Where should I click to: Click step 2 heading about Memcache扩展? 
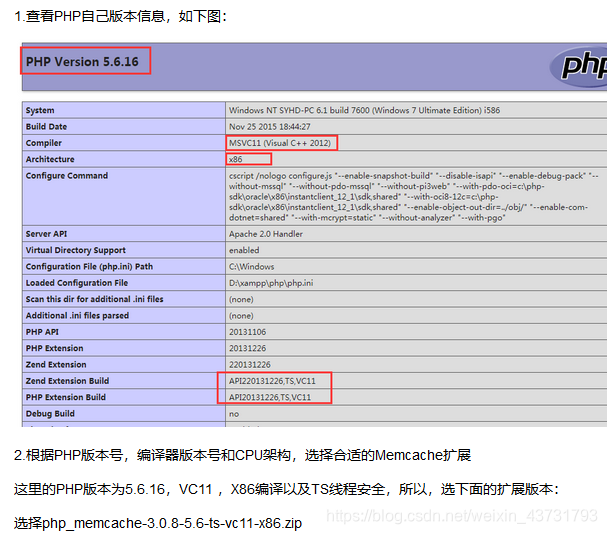pos(242,455)
